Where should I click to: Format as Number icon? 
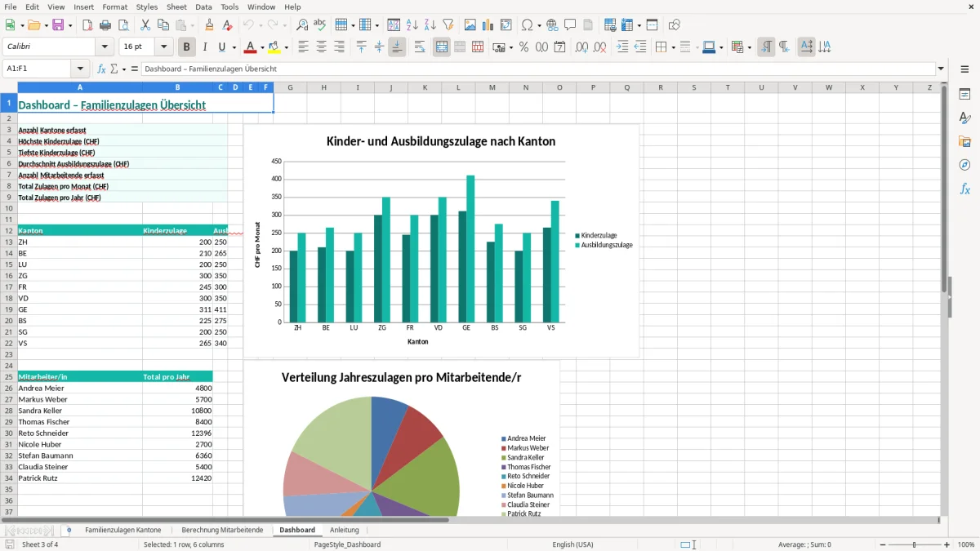pyautogui.click(x=541, y=47)
